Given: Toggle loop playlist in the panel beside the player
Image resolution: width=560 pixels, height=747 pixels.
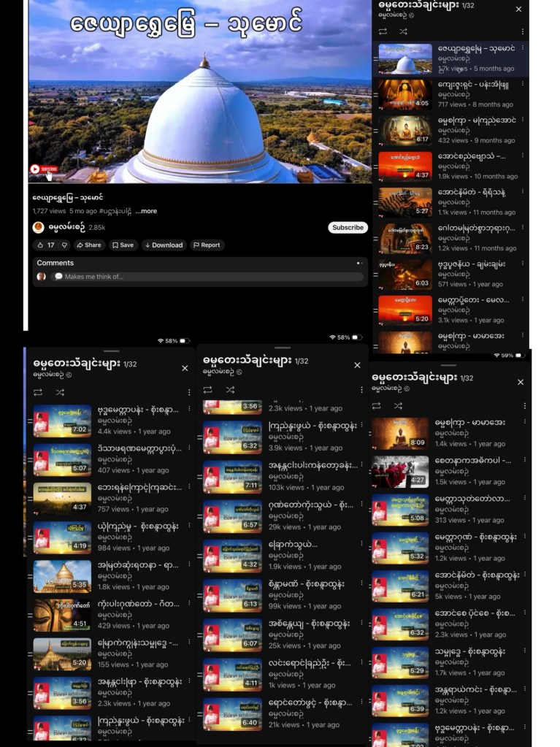Looking at the screenshot, I should (383, 31).
